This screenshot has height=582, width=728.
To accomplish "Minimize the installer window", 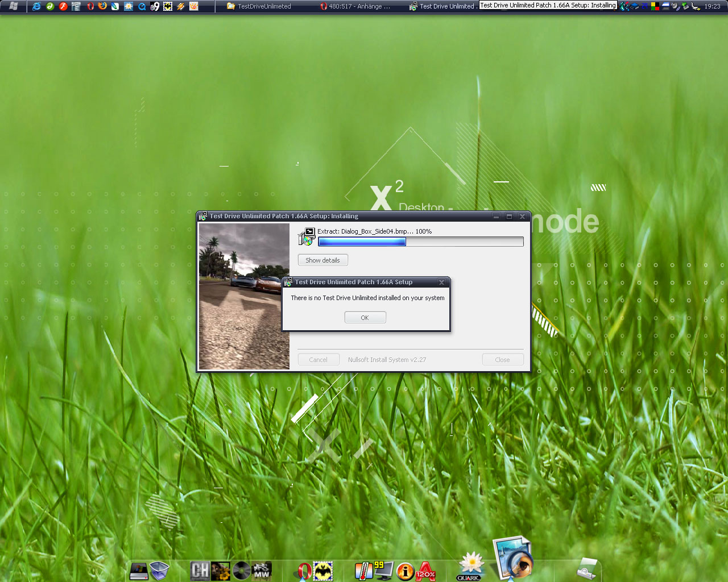I will point(496,217).
